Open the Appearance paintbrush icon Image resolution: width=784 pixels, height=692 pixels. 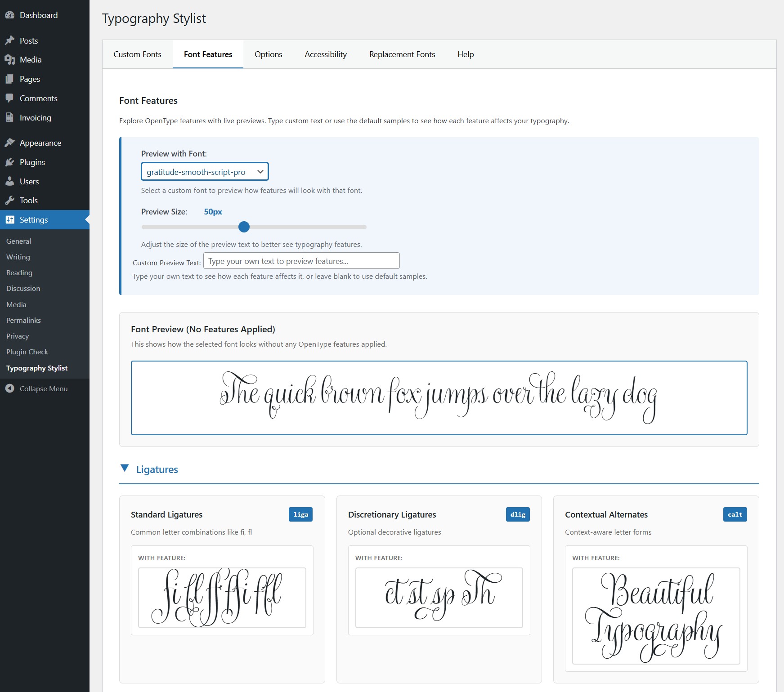(x=10, y=142)
